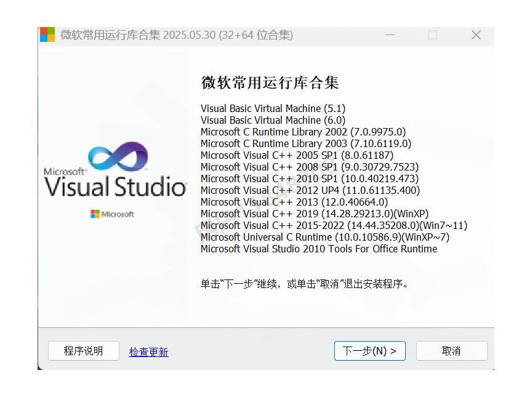Click the instruction text 单击“下一步”继续
This screenshot has height=397, width=532.
[x=304, y=284]
